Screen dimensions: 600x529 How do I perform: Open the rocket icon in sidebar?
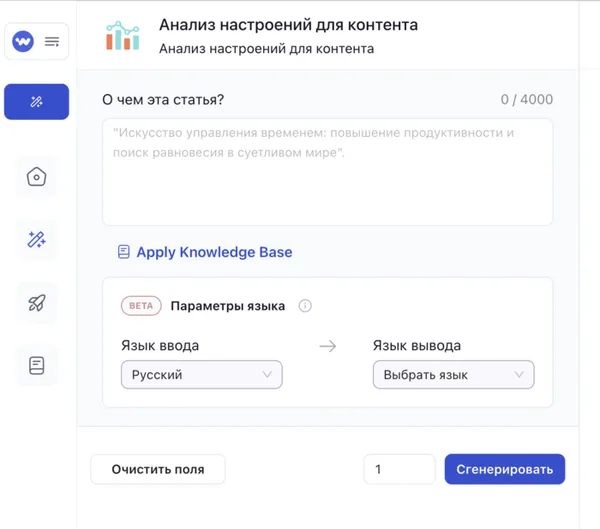click(36, 303)
